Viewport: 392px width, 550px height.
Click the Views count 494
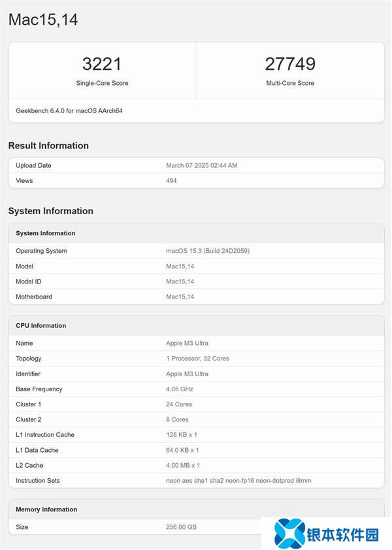pyautogui.click(x=172, y=180)
